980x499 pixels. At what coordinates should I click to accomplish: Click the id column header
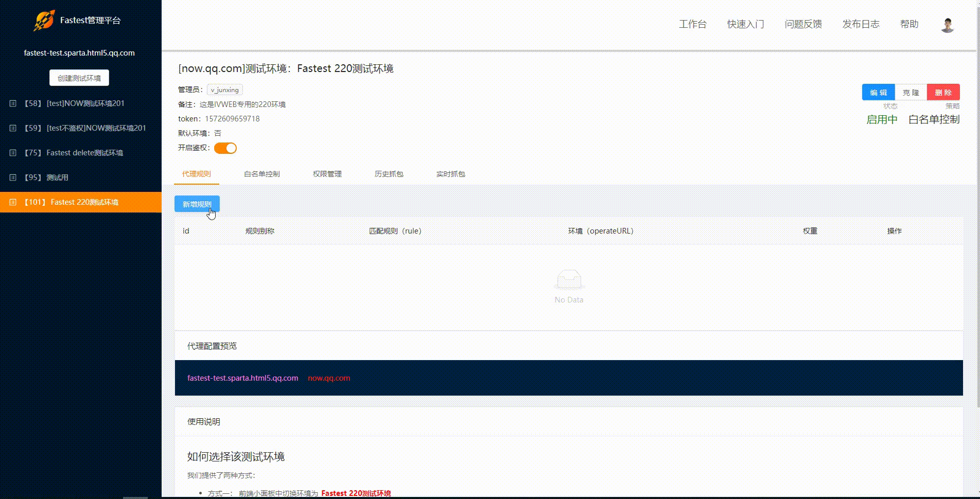(x=186, y=231)
